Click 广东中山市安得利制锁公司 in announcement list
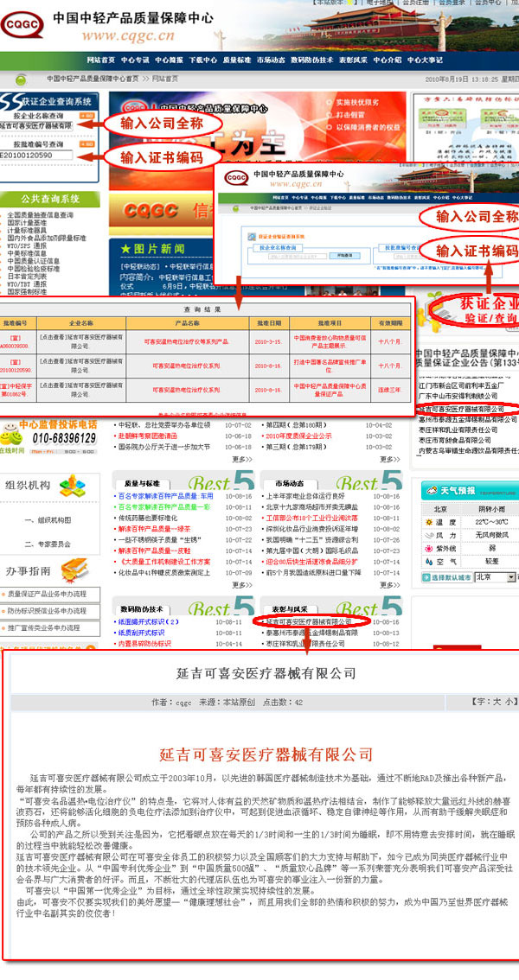The width and height of the screenshot is (519, 980). tap(458, 397)
